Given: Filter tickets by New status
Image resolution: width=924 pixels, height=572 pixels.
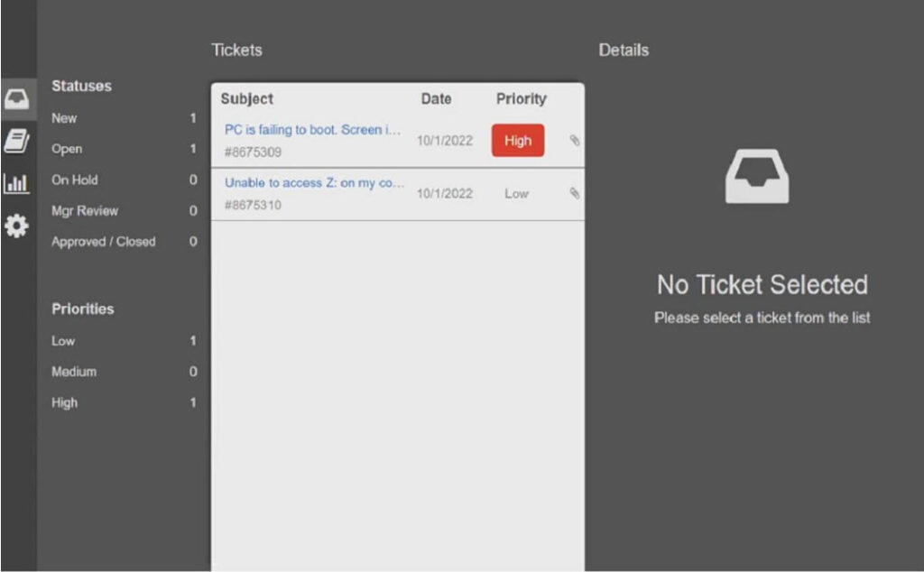Looking at the screenshot, I should [x=65, y=118].
